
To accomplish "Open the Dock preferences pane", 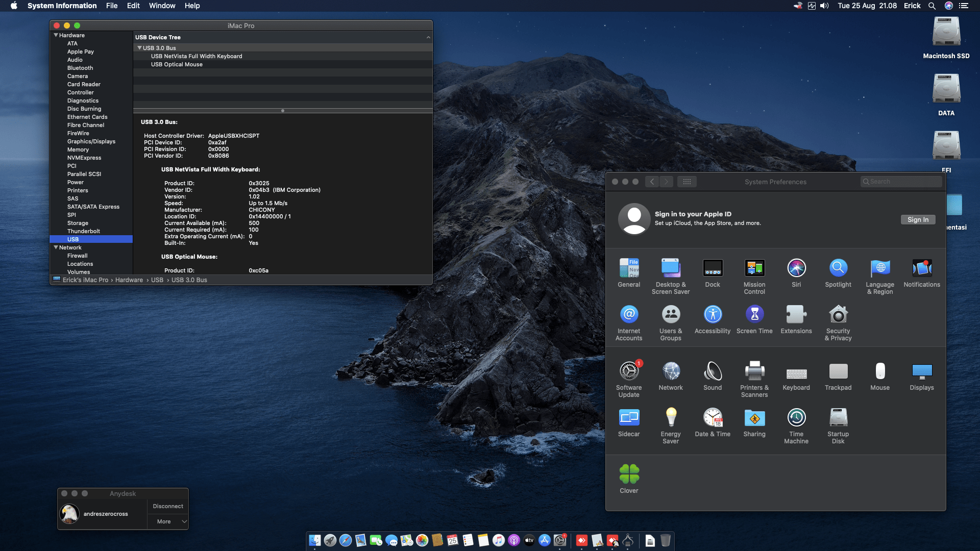I will coord(713,273).
